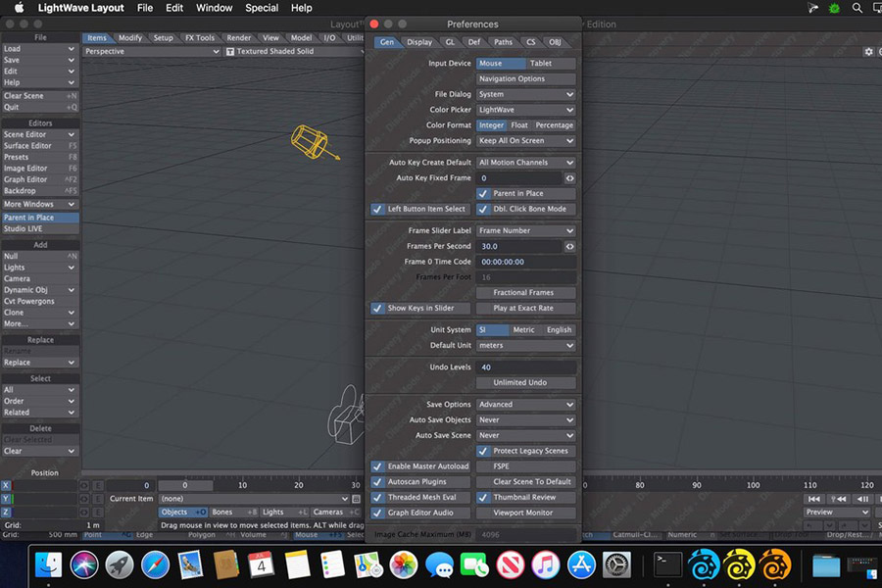Open the yellow LightWave Modeler from the Dock

tap(738, 566)
